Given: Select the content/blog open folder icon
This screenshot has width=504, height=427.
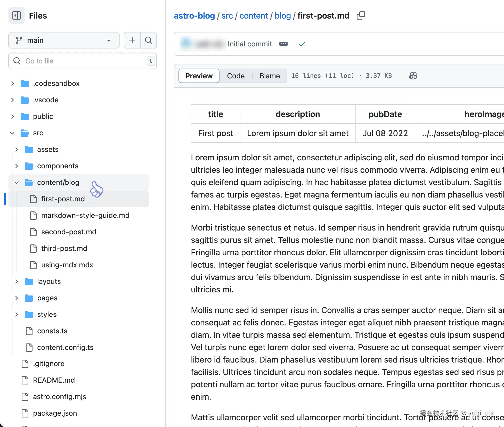Looking at the screenshot, I should point(29,183).
